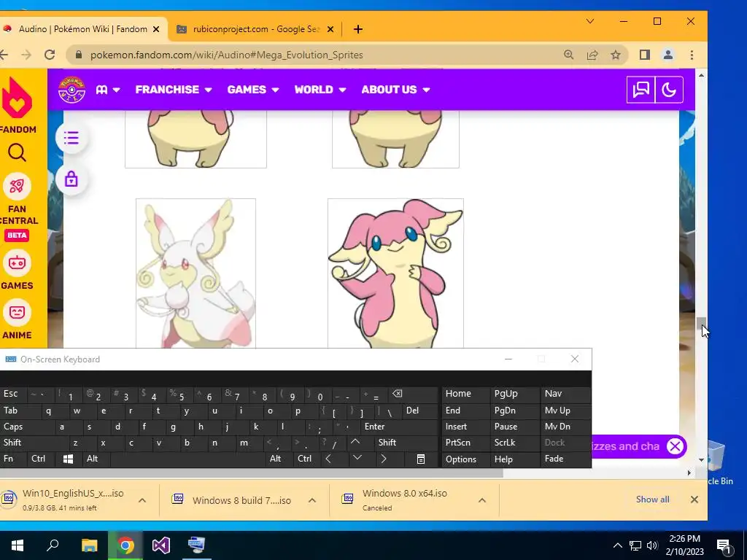Screen dimensions: 747x560
Task: Click the Options key on keyboard
Action: coord(465,459)
